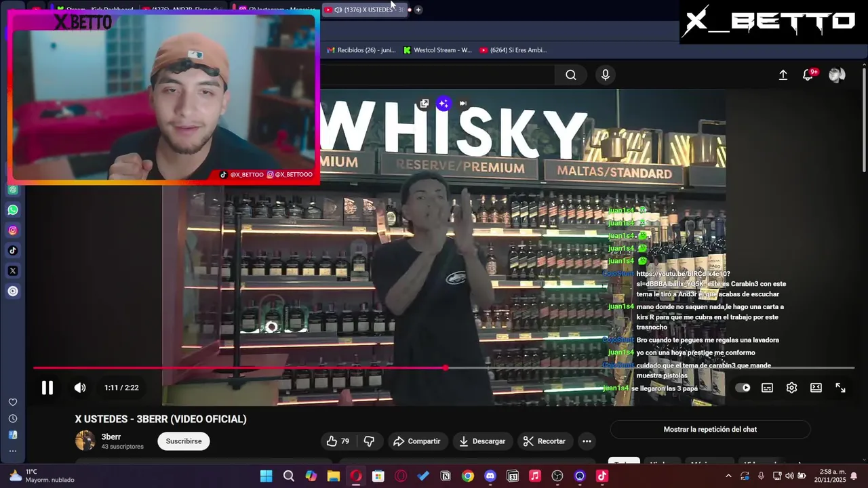Open TikTok app from the taskbar

pyautogui.click(x=602, y=476)
